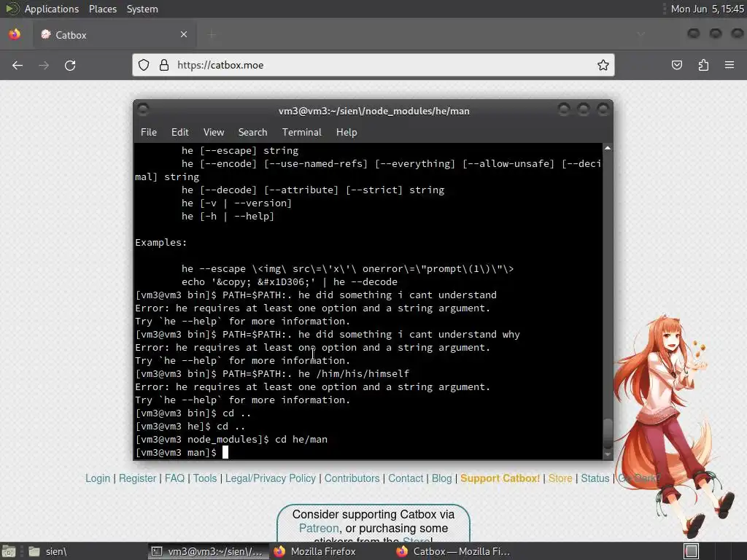This screenshot has width=747, height=560.
Task: Click Support Catbox! link
Action: coord(500,478)
